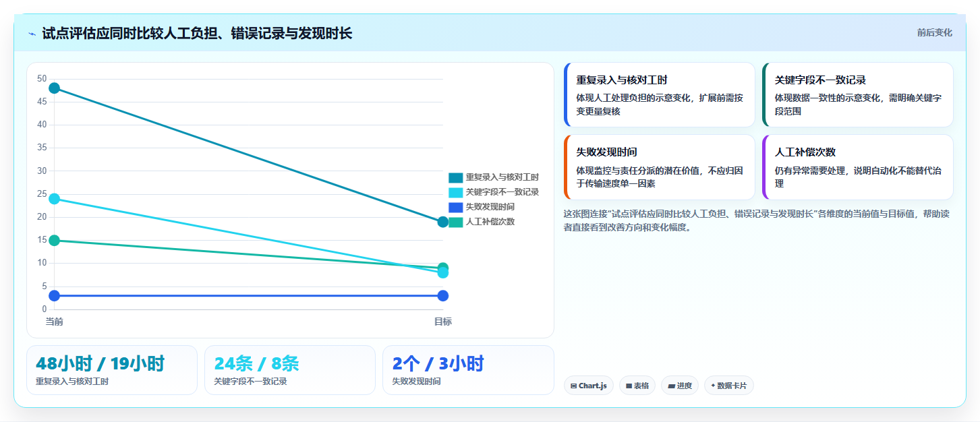
Task: Click legend text 关键字段不一致记录
Action: 502,192
